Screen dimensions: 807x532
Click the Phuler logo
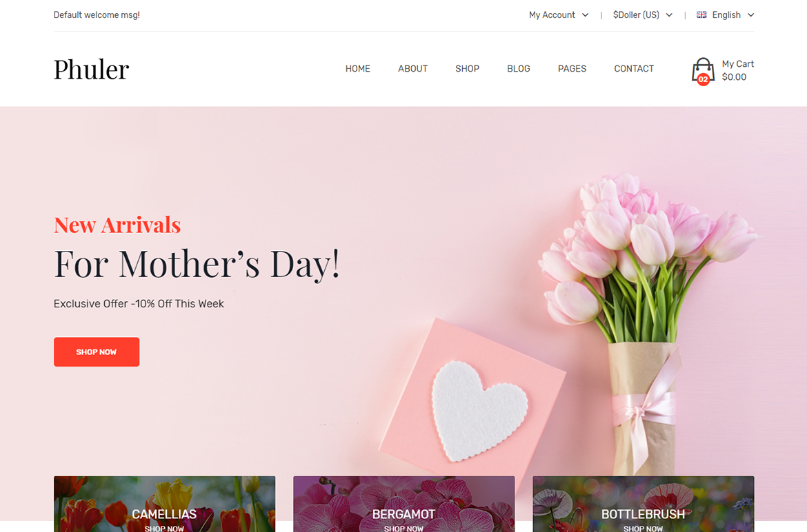[91, 70]
